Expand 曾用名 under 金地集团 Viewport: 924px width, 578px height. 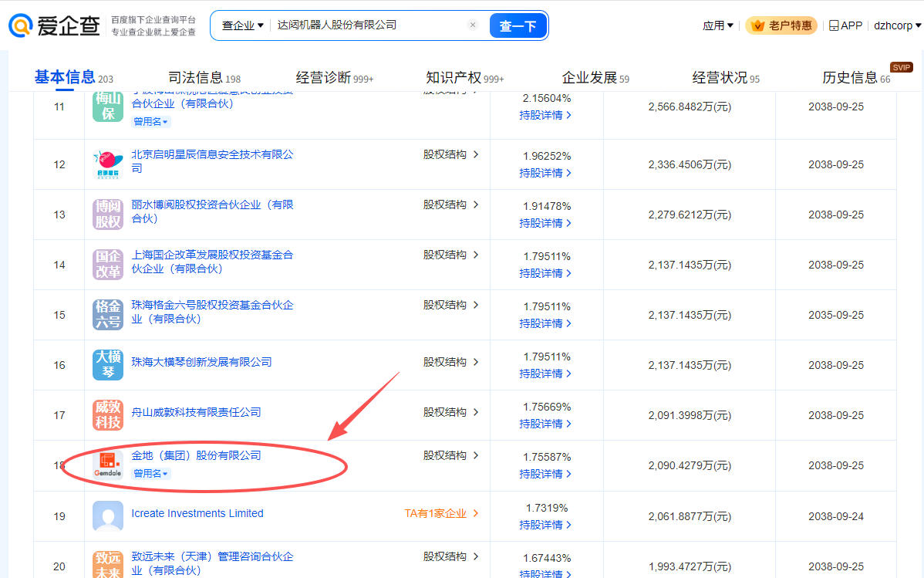point(150,473)
